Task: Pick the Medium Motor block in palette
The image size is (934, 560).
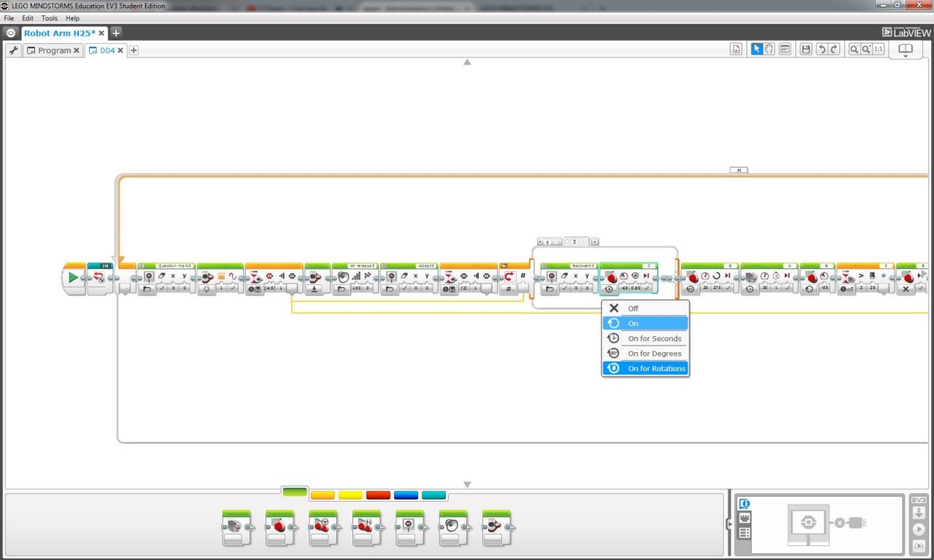Action: point(236,528)
